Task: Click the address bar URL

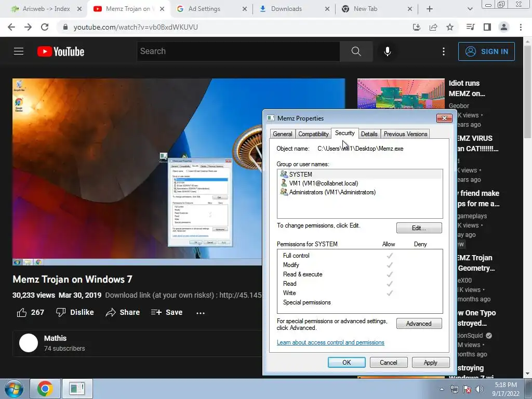Action: pyautogui.click(x=136, y=27)
